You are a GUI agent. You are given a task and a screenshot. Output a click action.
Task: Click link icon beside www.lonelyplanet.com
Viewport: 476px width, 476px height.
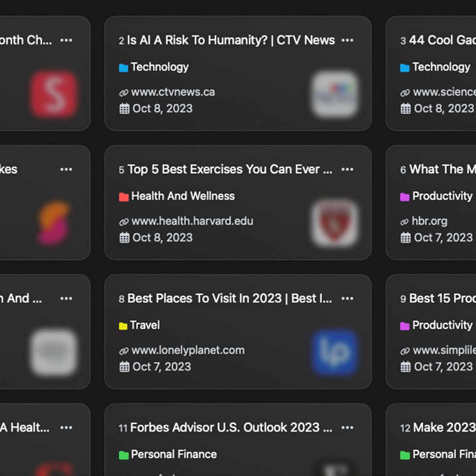[124, 351]
